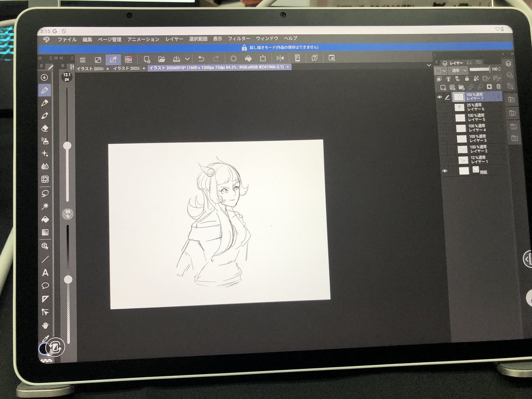This screenshot has height=399, width=532.
Task: Show レイヤー 1 via its visibility box
Action: pyautogui.click(x=444, y=160)
